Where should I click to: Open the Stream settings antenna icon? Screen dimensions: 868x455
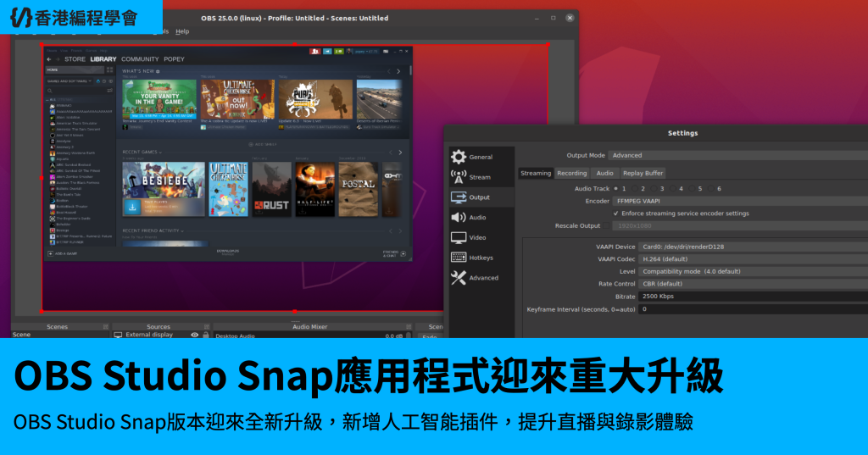tap(459, 176)
